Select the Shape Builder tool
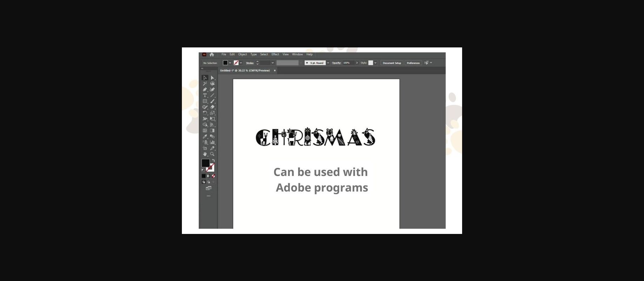 (x=205, y=125)
